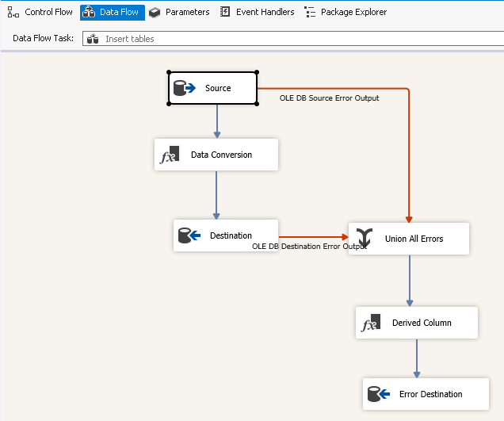Open the Data Flow Task dropdown

click(293, 39)
